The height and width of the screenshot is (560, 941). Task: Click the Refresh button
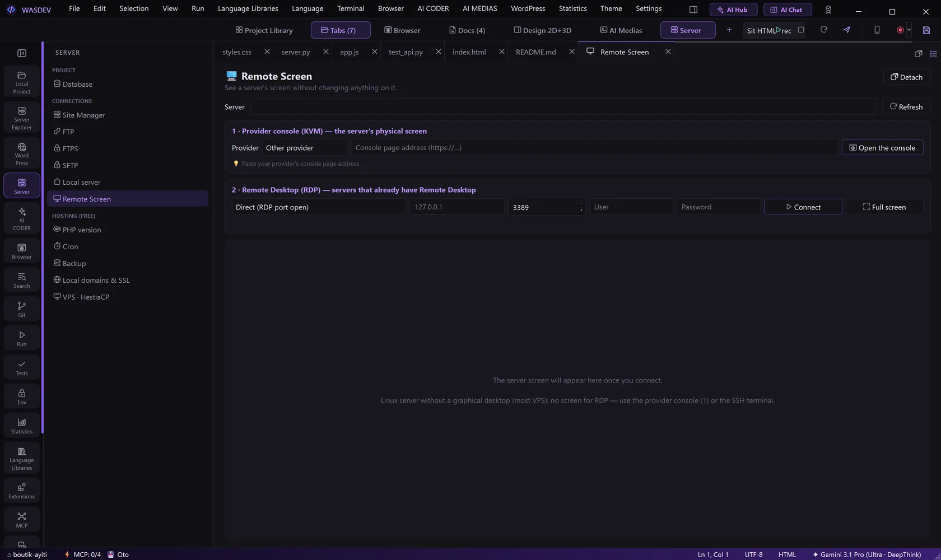906,107
